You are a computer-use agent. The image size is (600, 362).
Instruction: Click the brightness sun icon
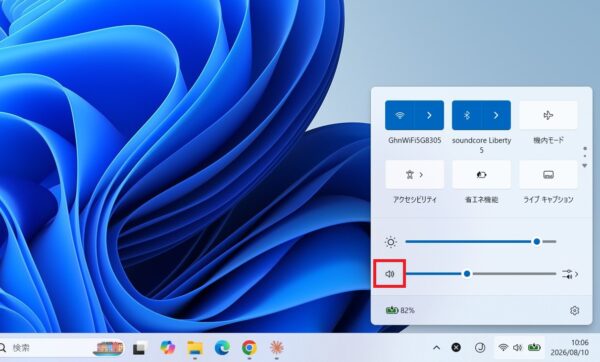[391, 242]
